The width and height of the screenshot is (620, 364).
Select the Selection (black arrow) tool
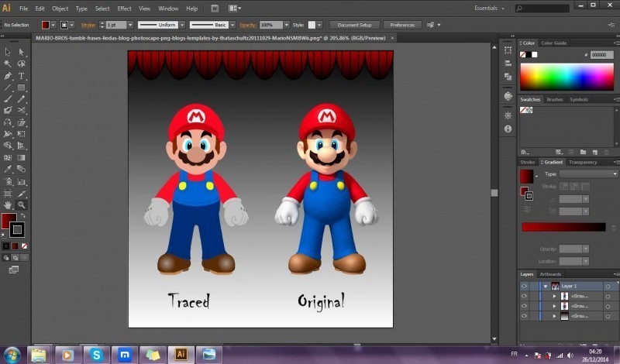(8, 52)
